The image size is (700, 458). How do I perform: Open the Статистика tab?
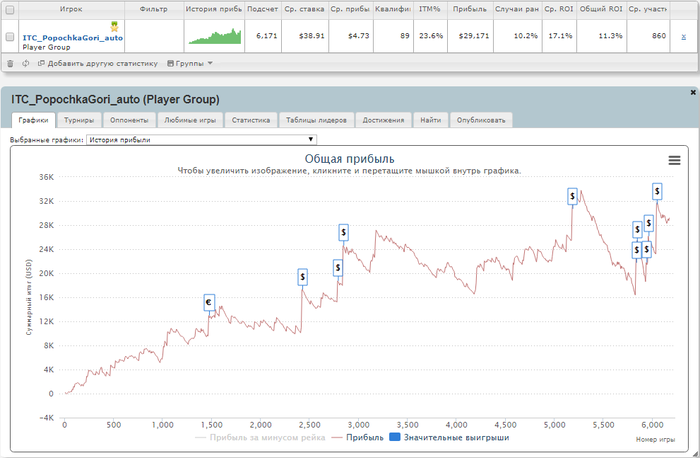pyautogui.click(x=251, y=120)
